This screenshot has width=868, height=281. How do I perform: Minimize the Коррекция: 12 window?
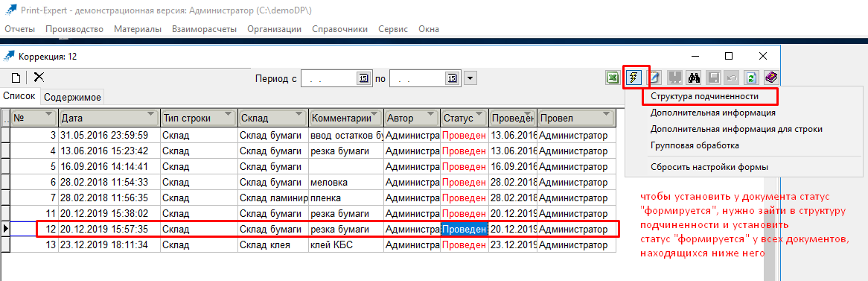click(696, 56)
